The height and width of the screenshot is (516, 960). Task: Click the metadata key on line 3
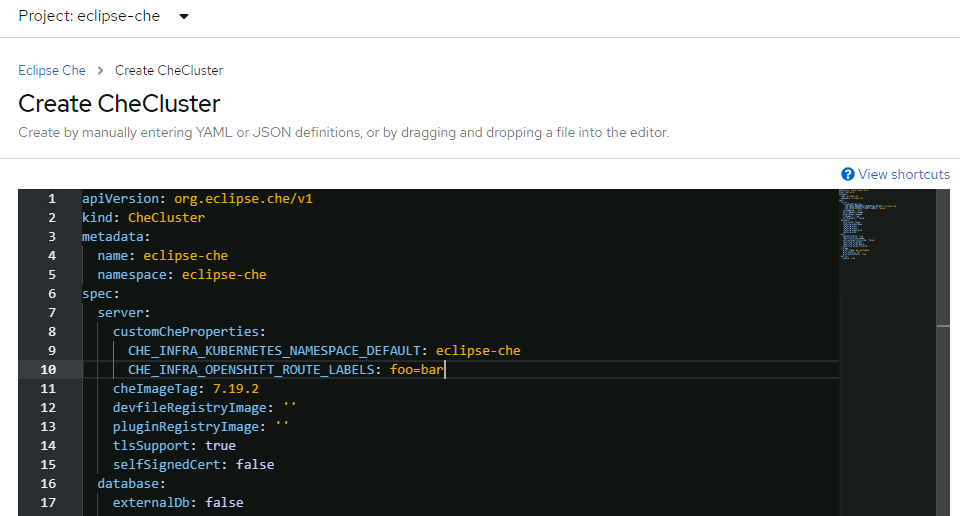click(x=113, y=236)
